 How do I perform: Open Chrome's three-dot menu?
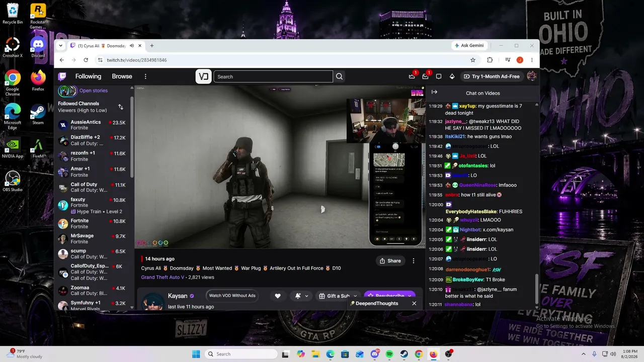532,60
